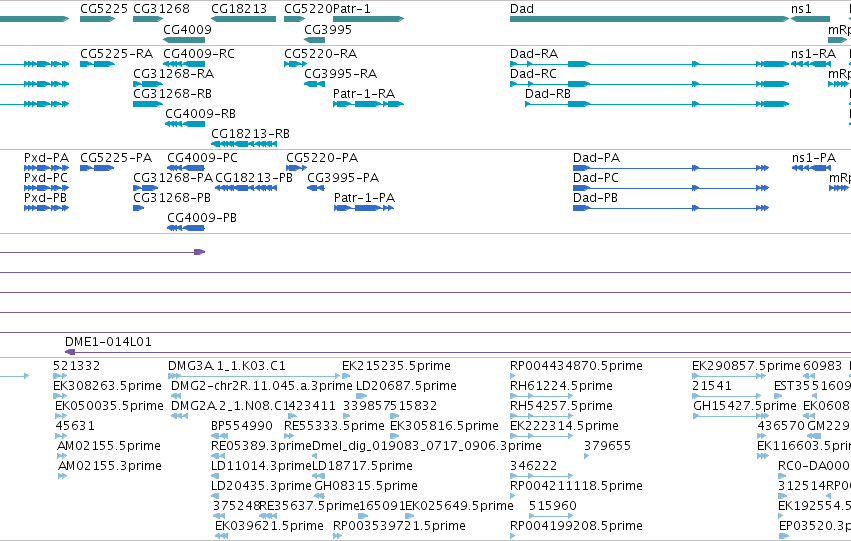Viewport: 851px width, 541px height.
Task: Click protein label CG5225-PA
Action: point(116,158)
